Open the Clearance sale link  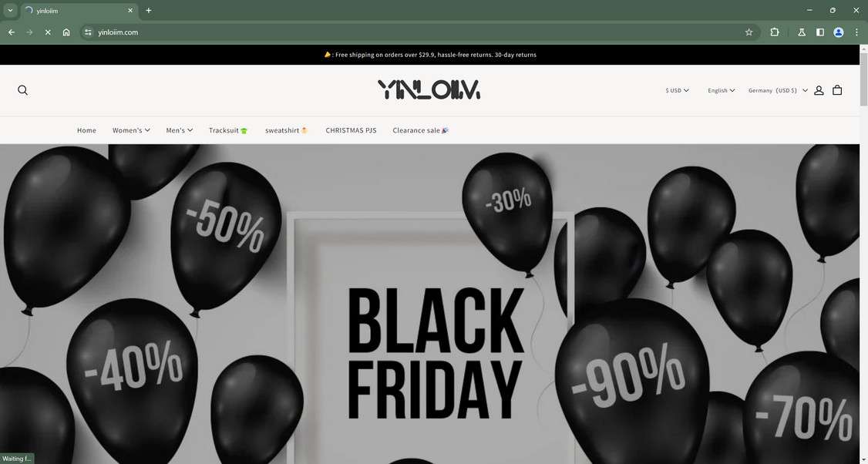(x=421, y=130)
